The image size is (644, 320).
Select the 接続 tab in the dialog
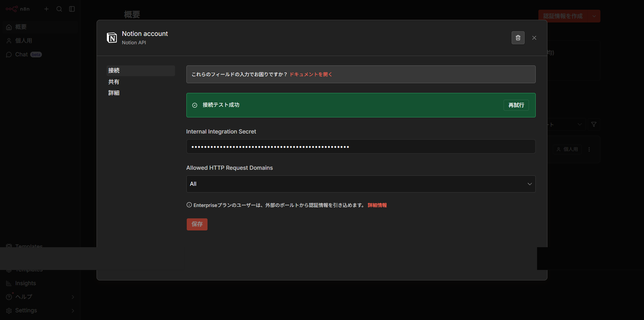click(140, 70)
